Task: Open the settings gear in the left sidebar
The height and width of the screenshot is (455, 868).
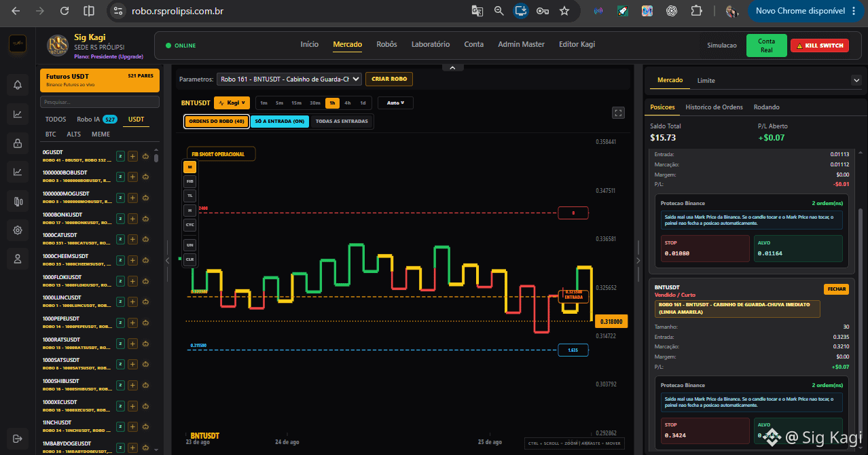Action: click(x=18, y=230)
